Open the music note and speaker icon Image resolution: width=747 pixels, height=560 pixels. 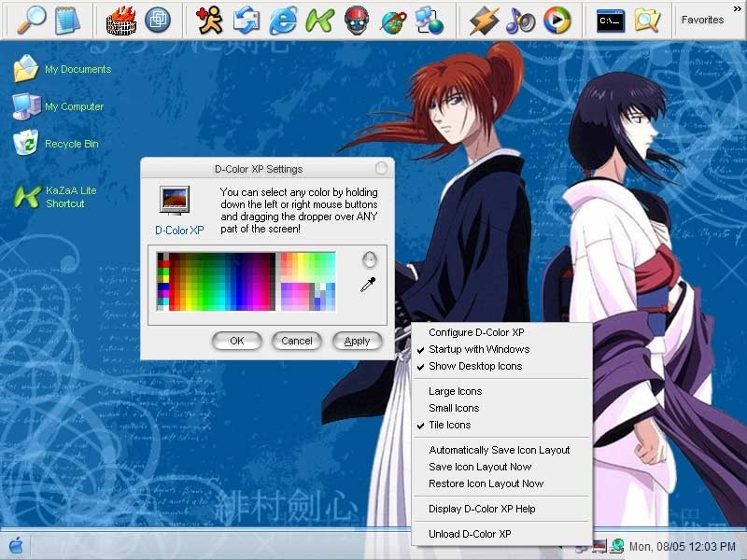520,21
